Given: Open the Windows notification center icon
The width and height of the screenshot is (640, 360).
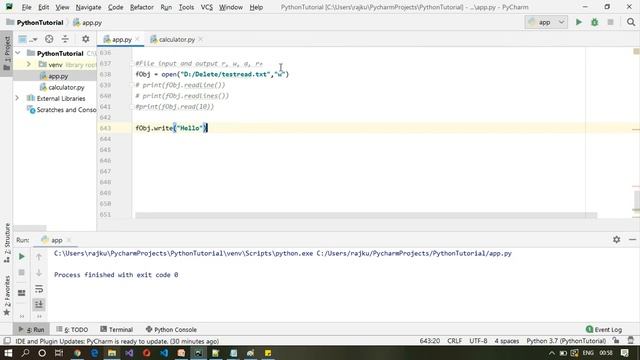Looking at the screenshot, I should (x=624, y=353).
